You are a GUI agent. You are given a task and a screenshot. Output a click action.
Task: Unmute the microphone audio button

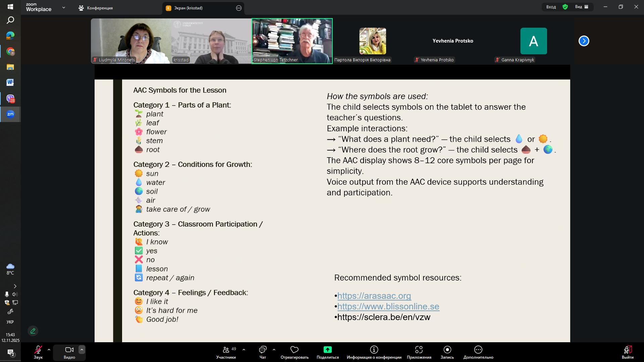point(38,350)
